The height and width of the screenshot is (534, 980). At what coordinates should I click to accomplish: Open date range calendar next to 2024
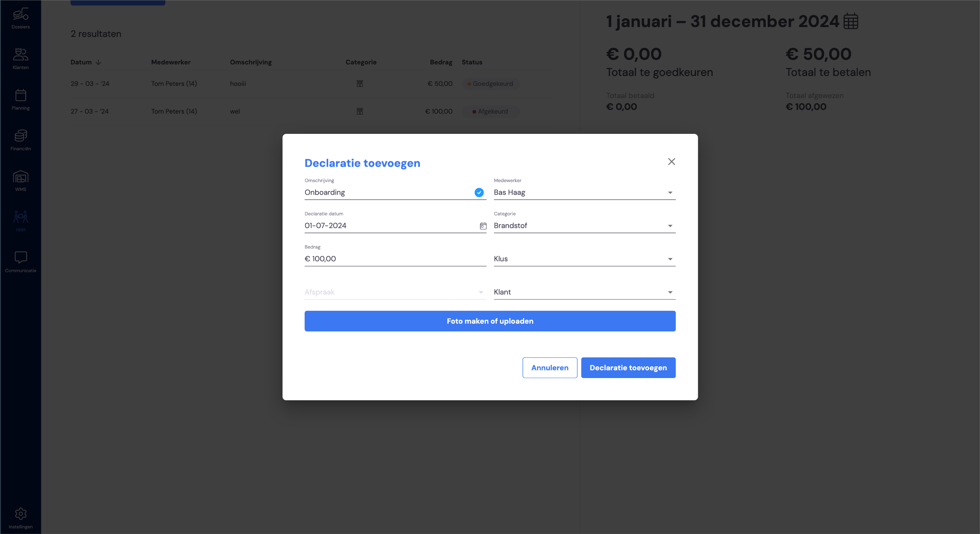click(850, 21)
